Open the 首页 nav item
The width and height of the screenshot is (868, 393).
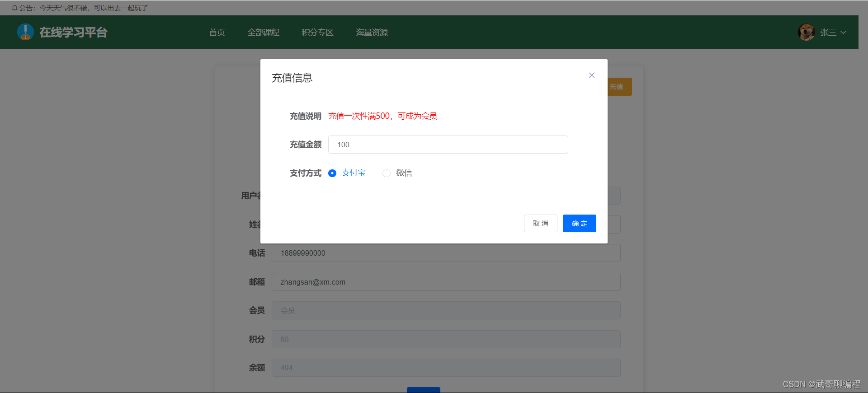tap(217, 33)
